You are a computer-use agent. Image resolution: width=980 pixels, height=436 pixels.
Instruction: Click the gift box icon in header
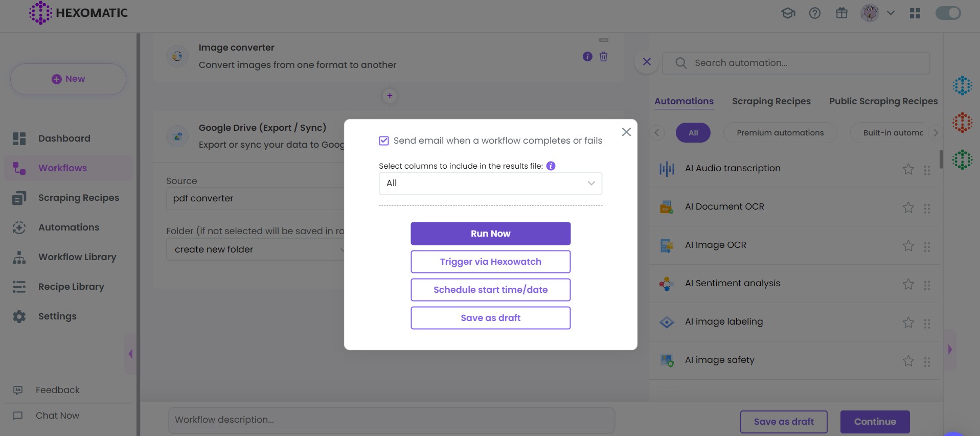point(841,13)
